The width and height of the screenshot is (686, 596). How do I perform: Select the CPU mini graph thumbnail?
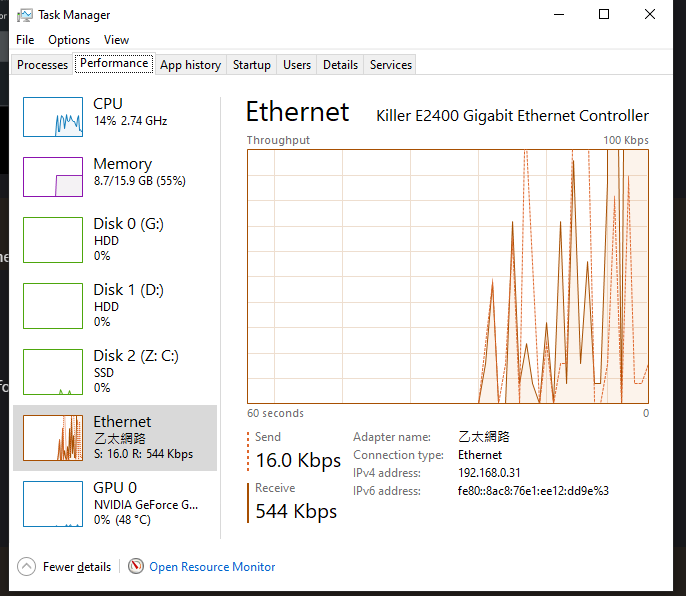click(53, 117)
